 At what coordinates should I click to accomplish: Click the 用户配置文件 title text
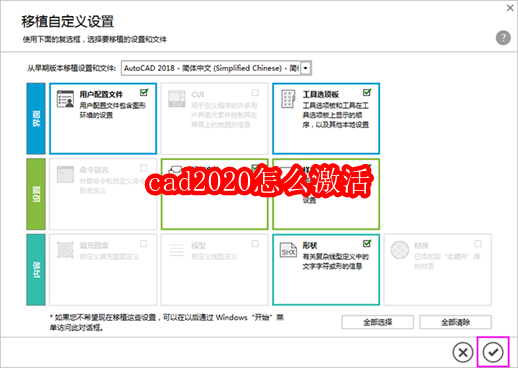click(101, 94)
